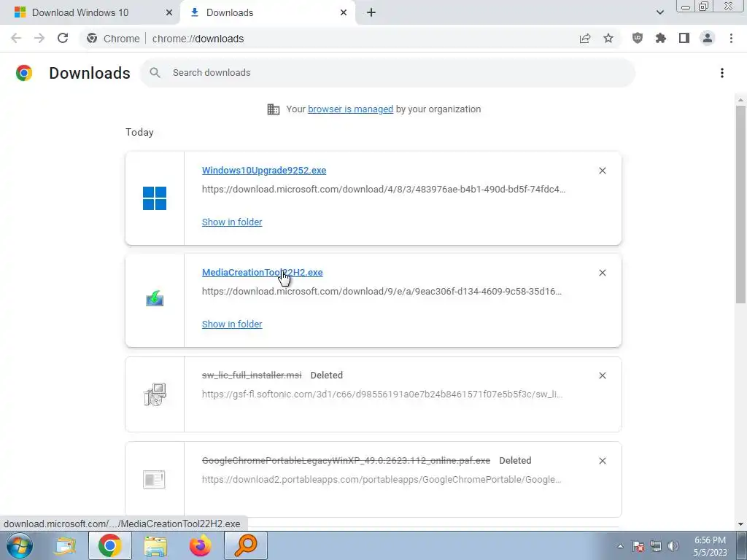Viewport: 747px width, 560px height.
Task: Click the Chrome site info chip
Action: 113,39
